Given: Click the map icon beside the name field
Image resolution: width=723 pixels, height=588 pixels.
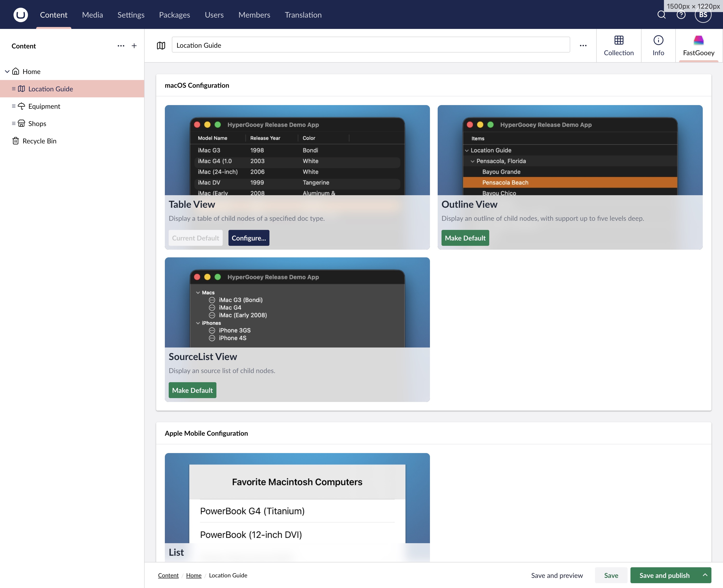Looking at the screenshot, I should [x=161, y=45].
